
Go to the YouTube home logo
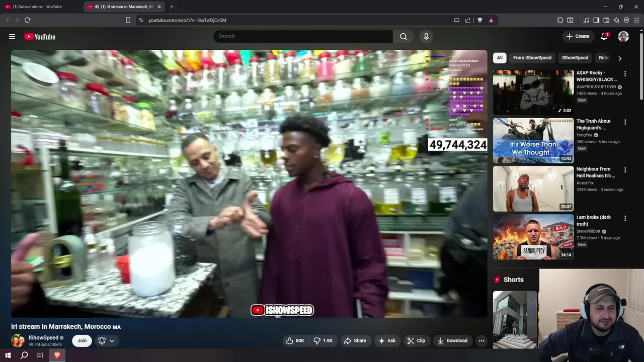pyautogui.click(x=40, y=36)
